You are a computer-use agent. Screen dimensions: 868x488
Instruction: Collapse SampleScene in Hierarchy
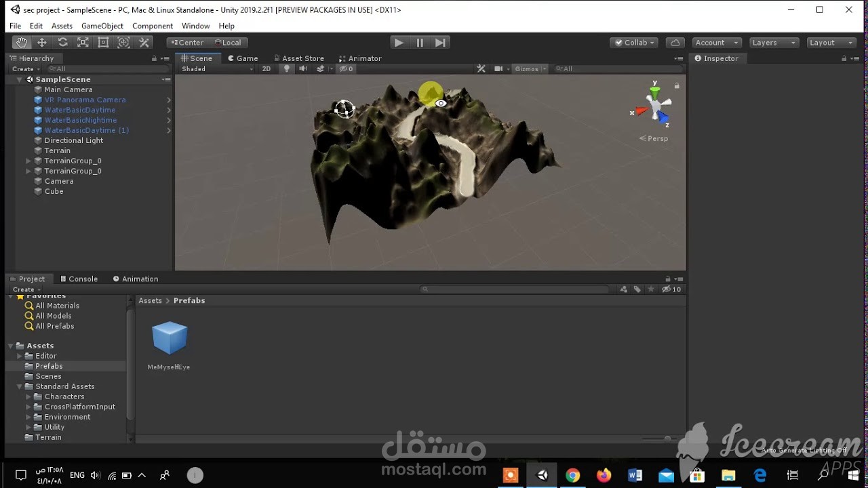[20, 79]
